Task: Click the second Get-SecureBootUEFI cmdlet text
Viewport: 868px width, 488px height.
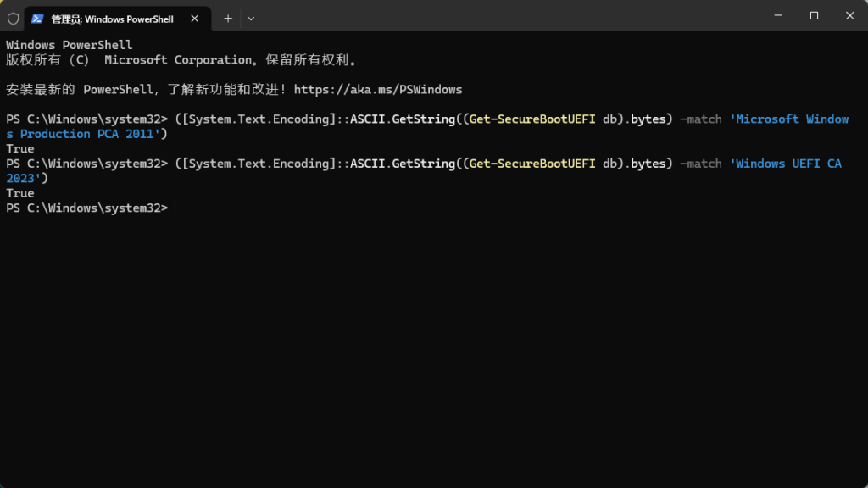Action: [531, 164]
